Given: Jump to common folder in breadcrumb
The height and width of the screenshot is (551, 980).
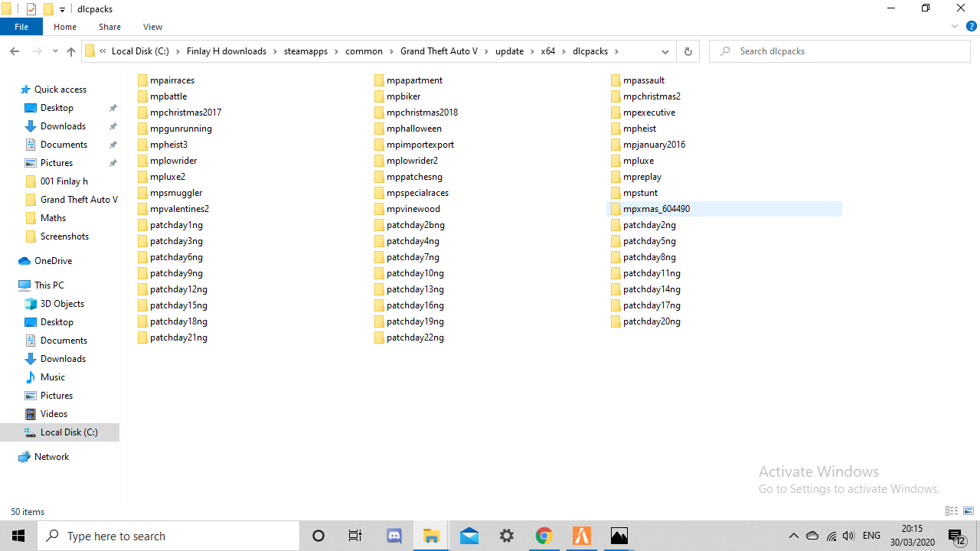Looking at the screenshot, I should [x=364, y=51].
